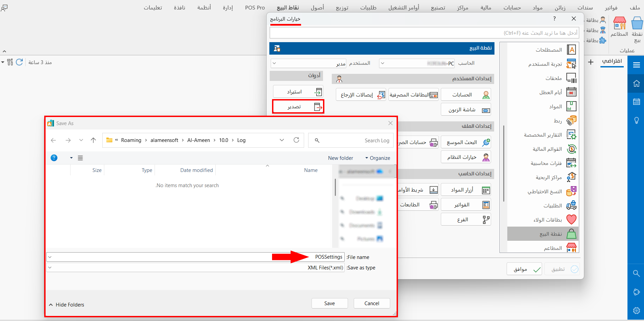Select the المطاعم restaurants sidebar icon
Viewport: 644px width, 321px height.
(572, 247)
